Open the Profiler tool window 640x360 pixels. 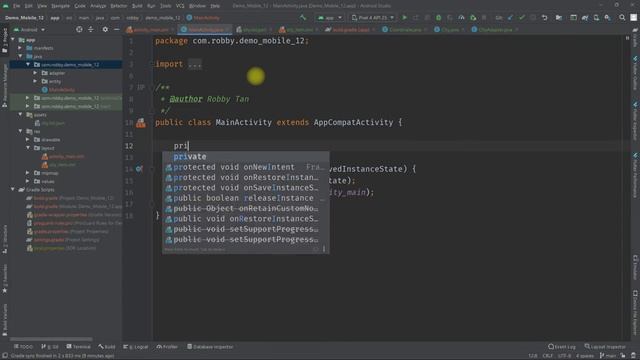click(167, 347)
